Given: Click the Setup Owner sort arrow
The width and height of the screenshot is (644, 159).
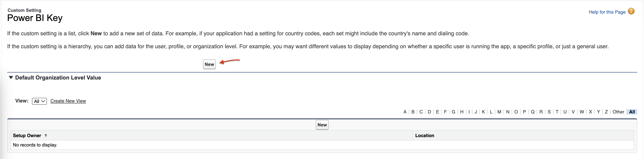Looking at the screenshot, I should click(46, 136).
